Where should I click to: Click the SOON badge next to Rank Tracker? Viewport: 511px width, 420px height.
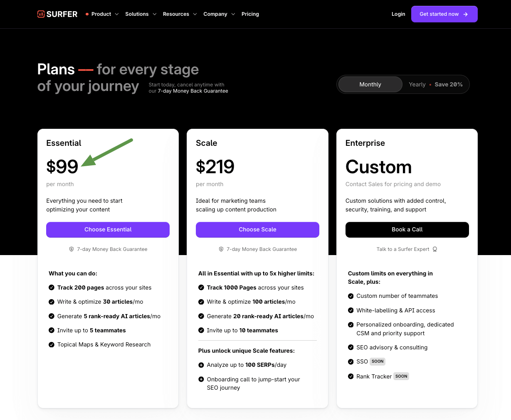[401, 376]
